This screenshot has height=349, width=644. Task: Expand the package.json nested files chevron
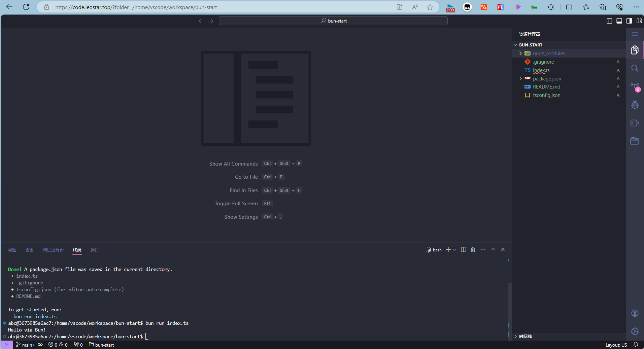tap(520, 78)
